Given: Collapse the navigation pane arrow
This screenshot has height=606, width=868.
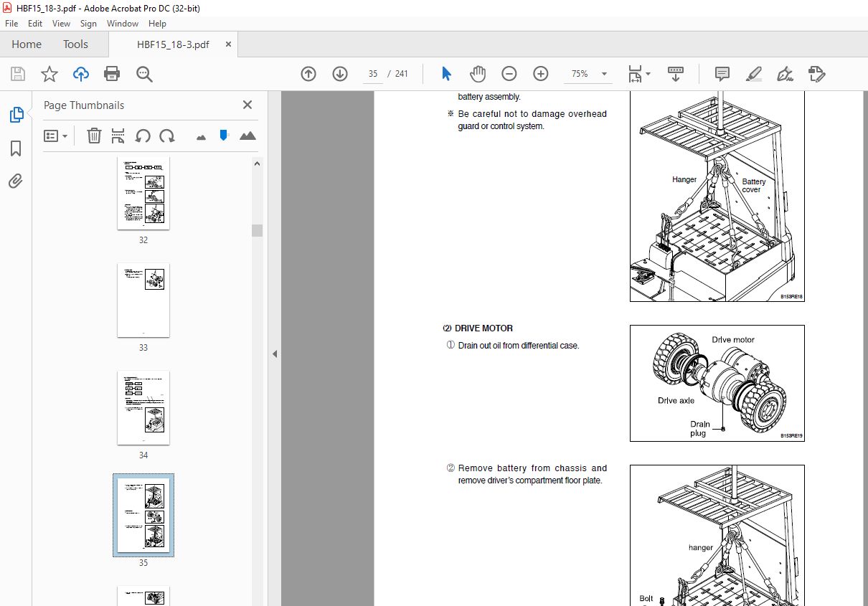Looking at the screenshot, I should click(x=275, y=354).
